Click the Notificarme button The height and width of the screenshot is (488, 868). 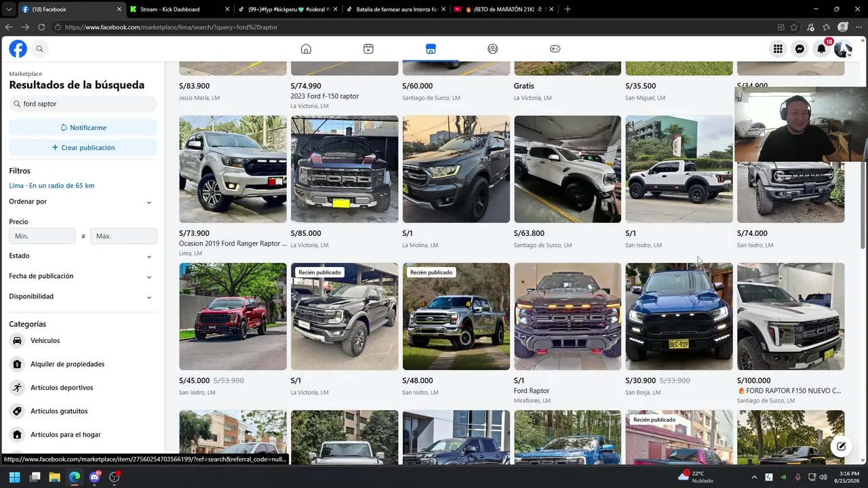click(x=83, y=127)
